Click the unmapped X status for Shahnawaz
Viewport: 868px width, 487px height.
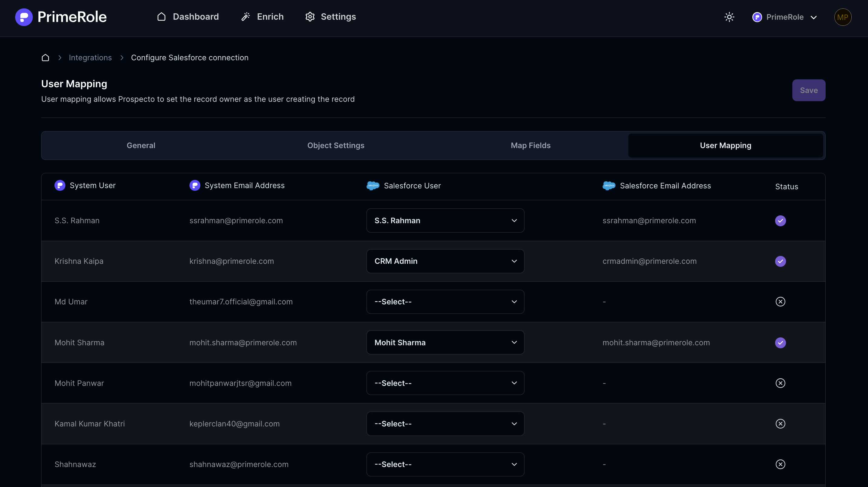[x=781, y=464]
